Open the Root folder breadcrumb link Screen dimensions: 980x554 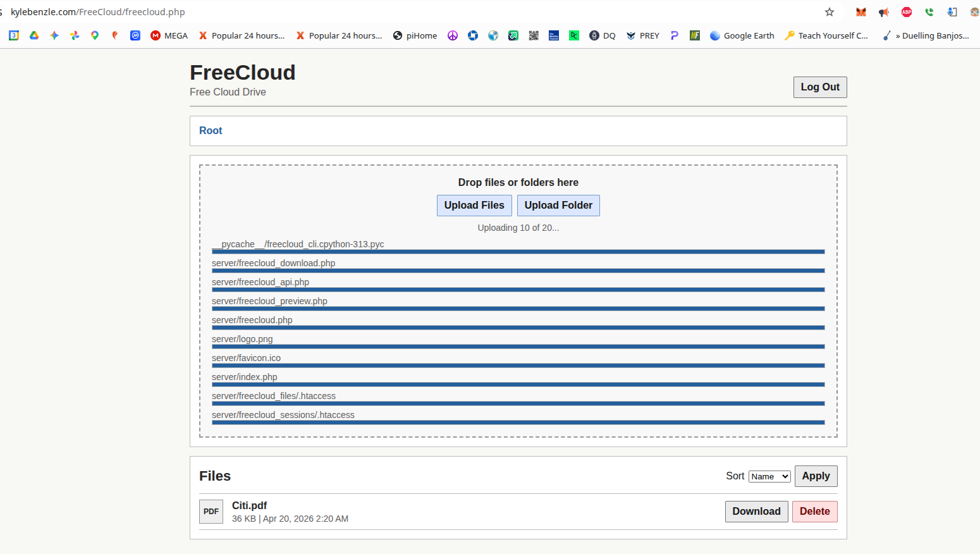(210, 130)
